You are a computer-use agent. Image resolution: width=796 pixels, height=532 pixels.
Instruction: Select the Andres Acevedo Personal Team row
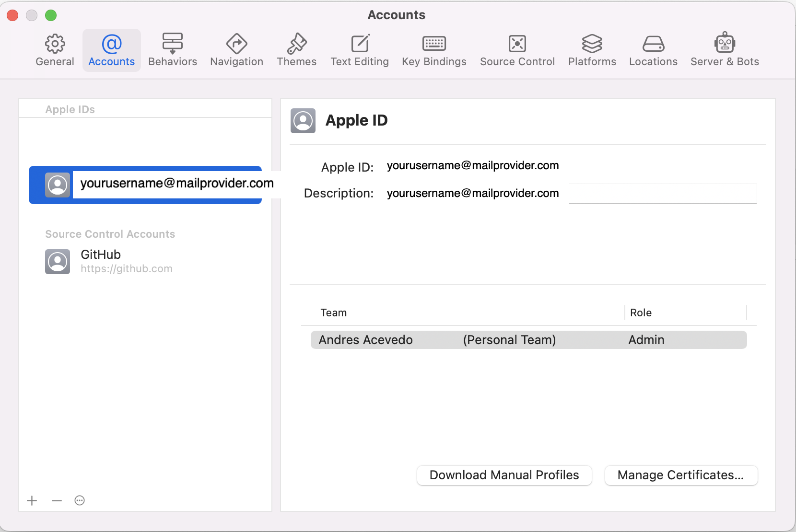click(528, 340)
